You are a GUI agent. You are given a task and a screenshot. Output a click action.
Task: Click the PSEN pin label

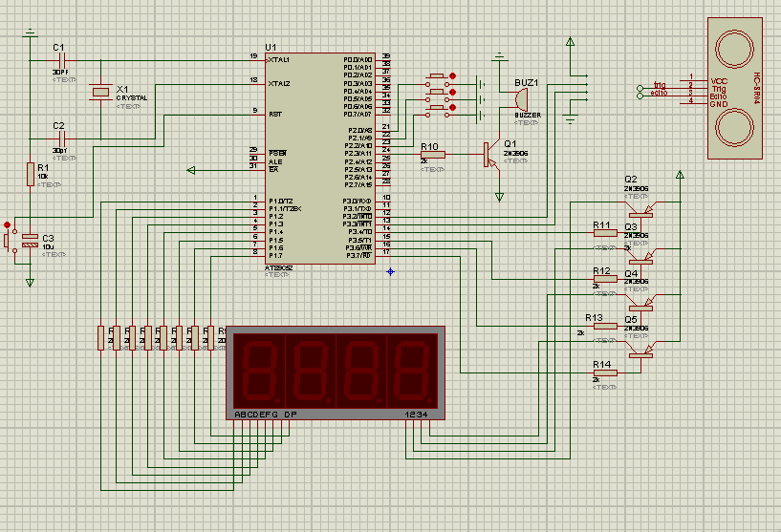(x=277, y=153)
